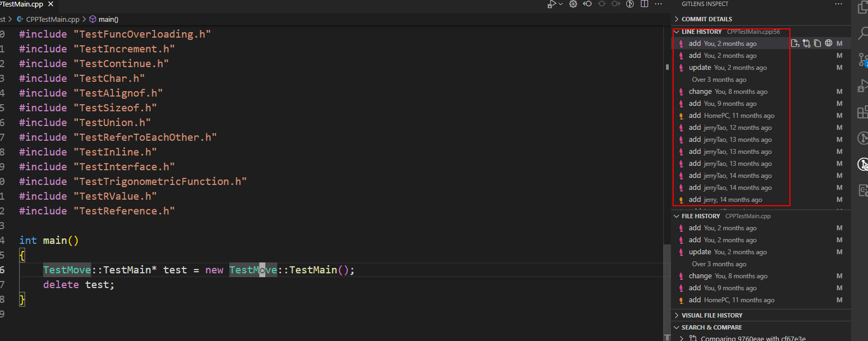Click the 'new' keyword in the TestMove line
This screenshot has height=341, width=868.
click(x=214, y=270)
